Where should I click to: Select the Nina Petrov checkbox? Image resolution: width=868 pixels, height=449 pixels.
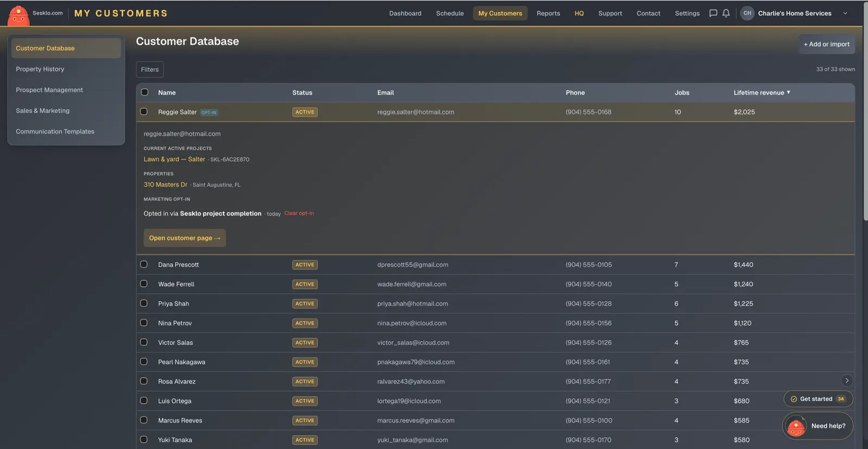[x=144, y=323]
